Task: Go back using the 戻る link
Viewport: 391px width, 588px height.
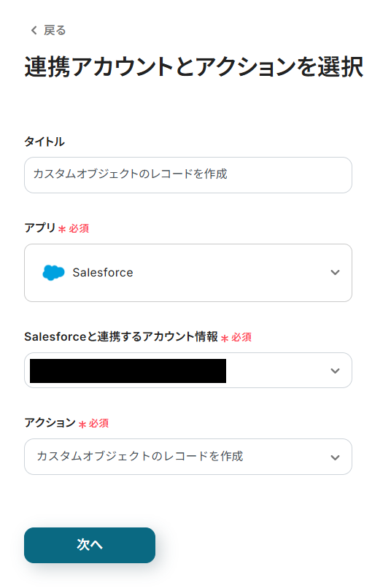Action: [x=48, y=30]
